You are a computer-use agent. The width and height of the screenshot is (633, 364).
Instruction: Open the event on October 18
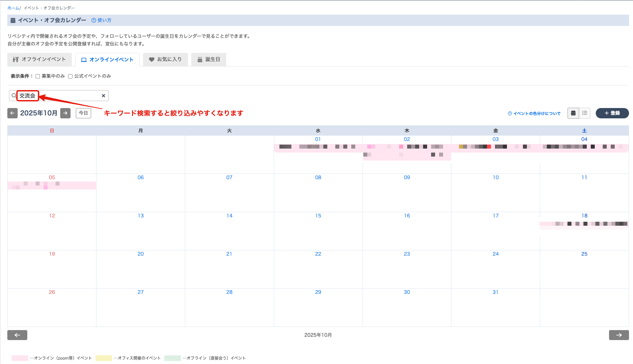click(584, 224)
